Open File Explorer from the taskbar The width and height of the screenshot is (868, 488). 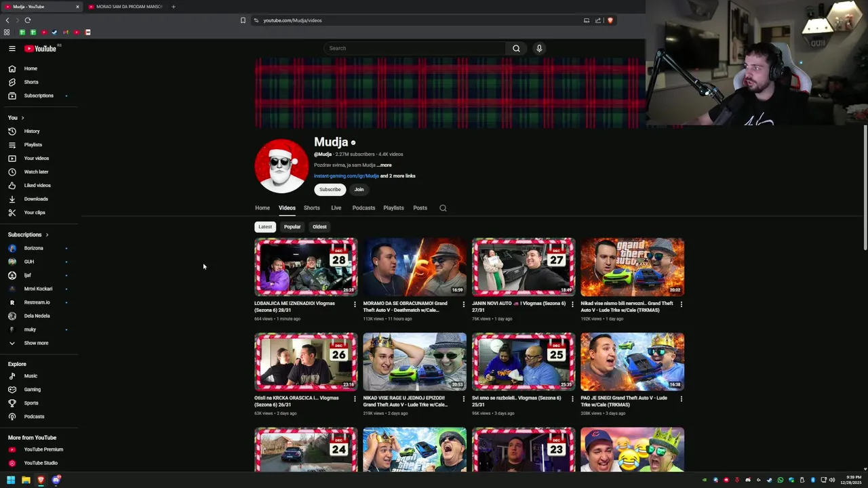click(x=26, y=480)
